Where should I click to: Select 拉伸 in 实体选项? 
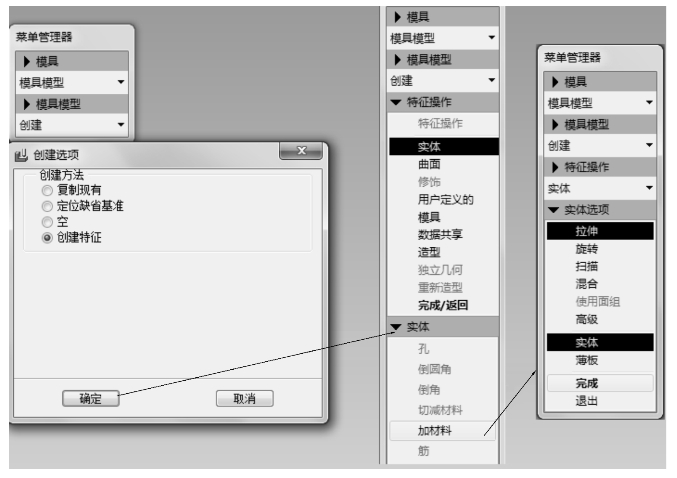600,231
